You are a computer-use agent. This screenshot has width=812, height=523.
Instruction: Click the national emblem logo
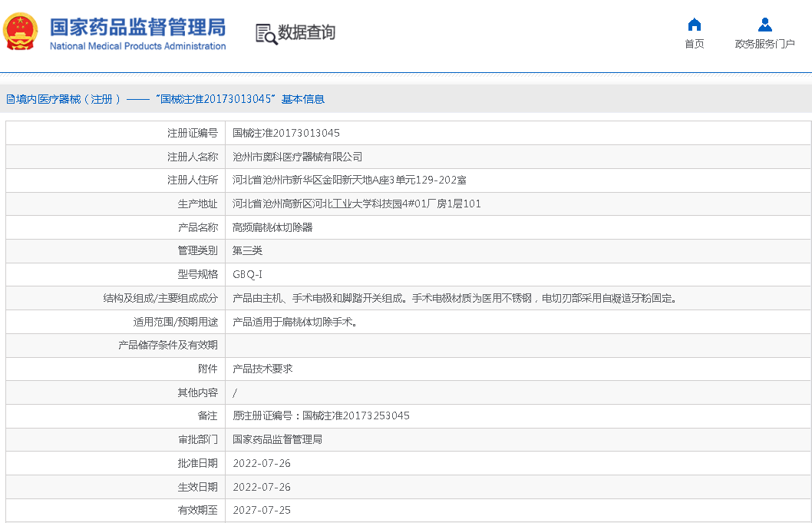(x=21, y=32)
